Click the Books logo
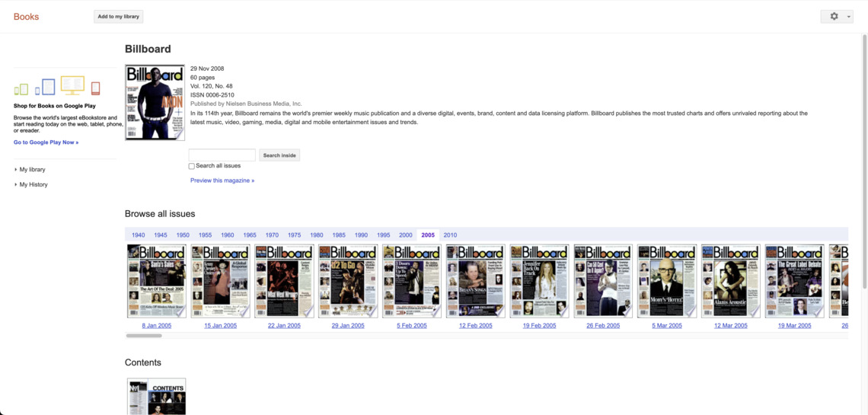 (x=26, y=17)
